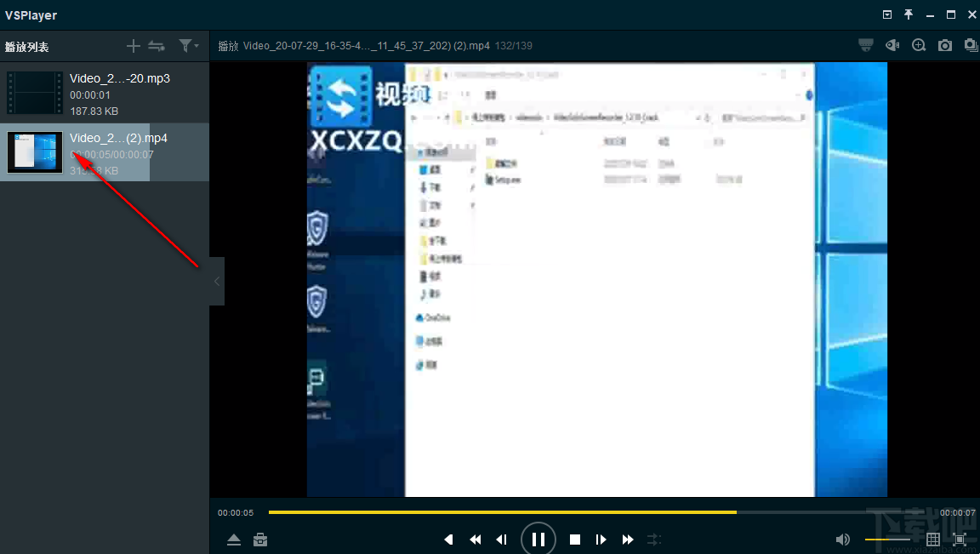980x554 pixels.
Task: Add a new file to the playlist
Action: click(x=133, y=46)
